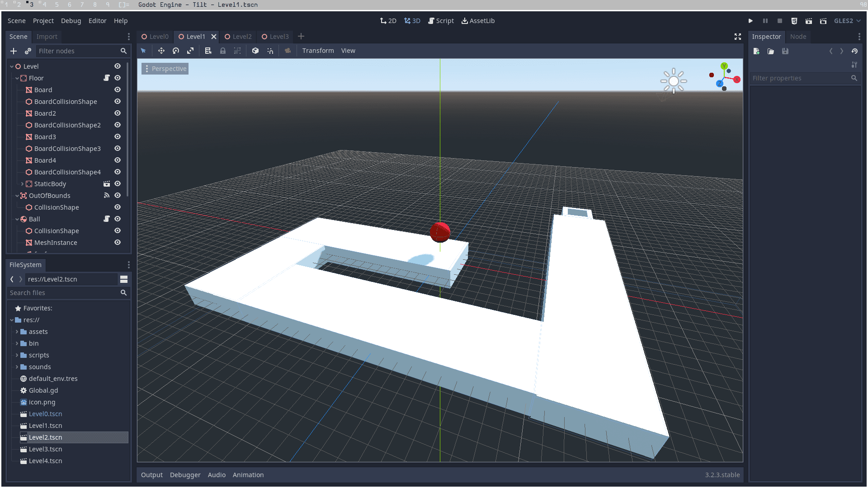
Task: Toggle FileSystem split view icon
Action: point(124,279)
